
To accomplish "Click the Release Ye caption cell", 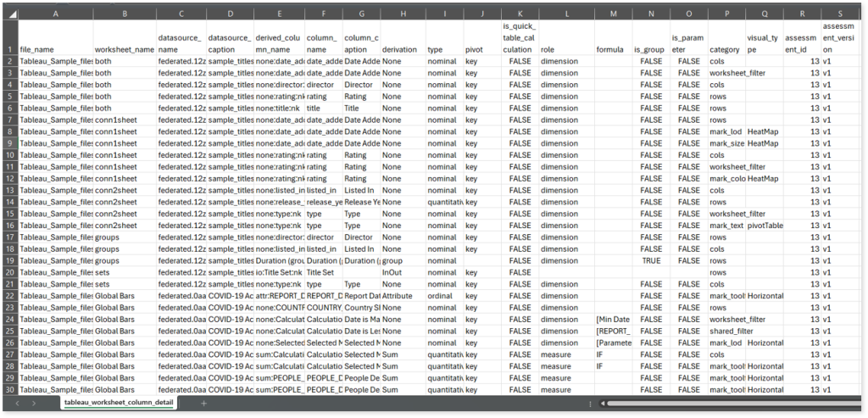I will (361, 202).
